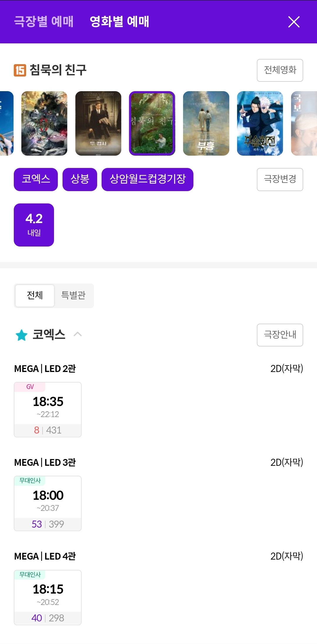Select the 침묵의 친구 forest poster
The image size is (317, 644).
(152, 123)
